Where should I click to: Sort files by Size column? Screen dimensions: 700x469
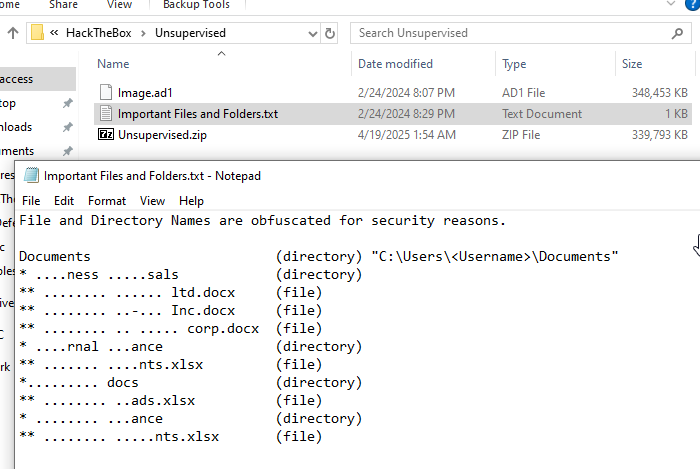(x=632, y=64)
